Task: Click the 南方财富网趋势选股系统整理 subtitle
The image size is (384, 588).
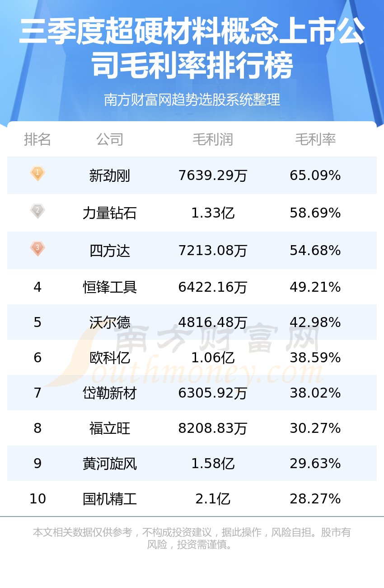Action: click(x=192, y=100)
